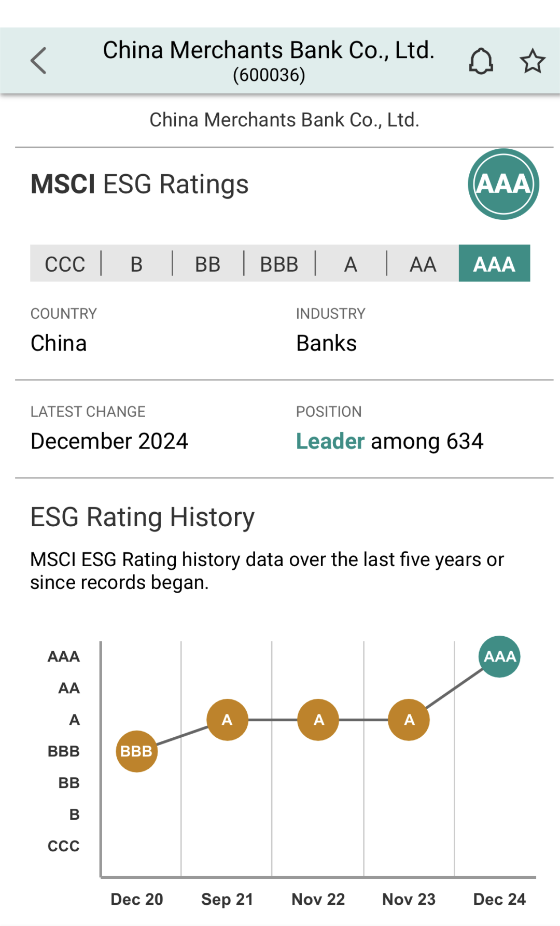Image resolution: width=560 pixels, height=926 pixels.
Task: Select the A marker for Nov 22
Action: [x=318, y=720]
